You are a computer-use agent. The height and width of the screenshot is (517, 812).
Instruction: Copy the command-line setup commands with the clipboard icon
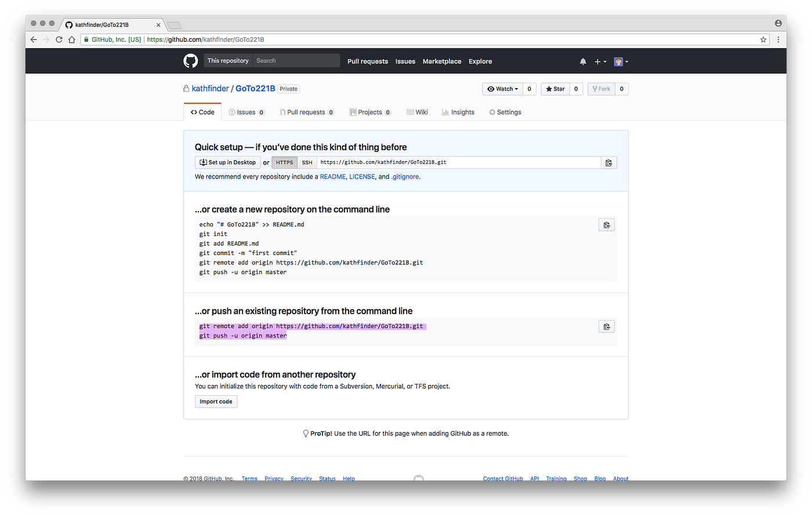(607, 224)
